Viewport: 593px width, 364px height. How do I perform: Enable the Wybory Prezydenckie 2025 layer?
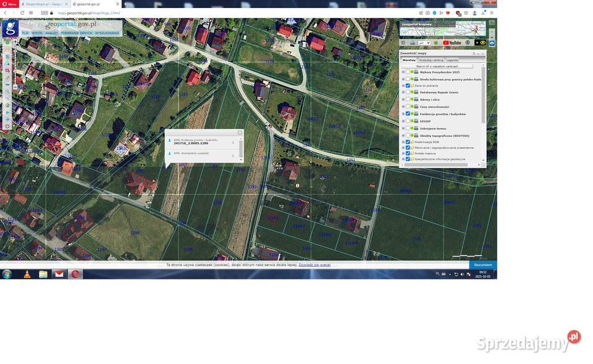408,72
